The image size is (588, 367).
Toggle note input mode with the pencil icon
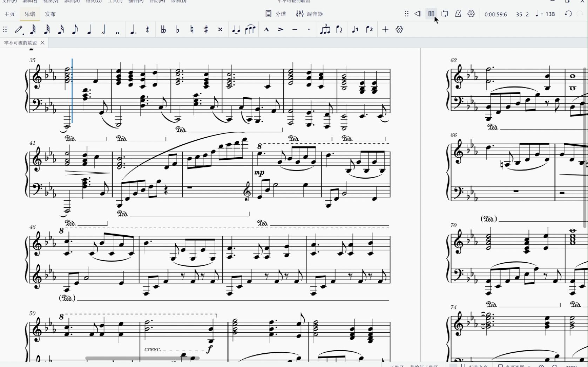[19, 29]
